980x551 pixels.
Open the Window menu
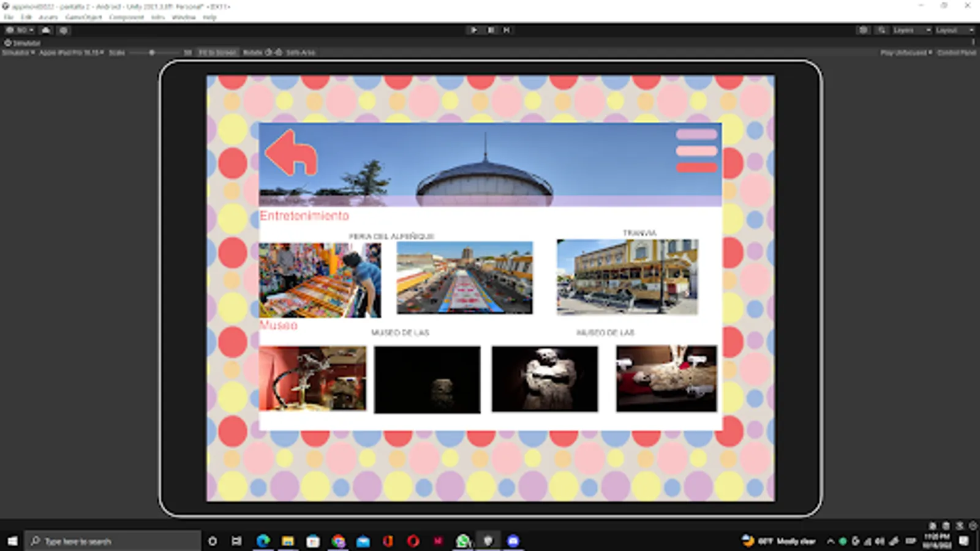click(183, 17)
